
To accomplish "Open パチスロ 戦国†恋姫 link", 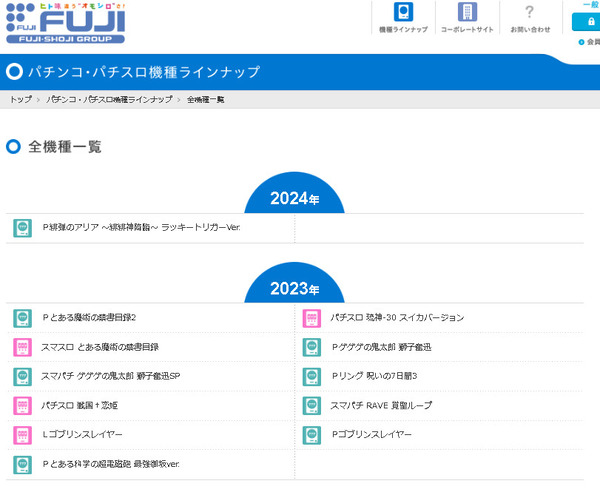I will tap(80, 405).
